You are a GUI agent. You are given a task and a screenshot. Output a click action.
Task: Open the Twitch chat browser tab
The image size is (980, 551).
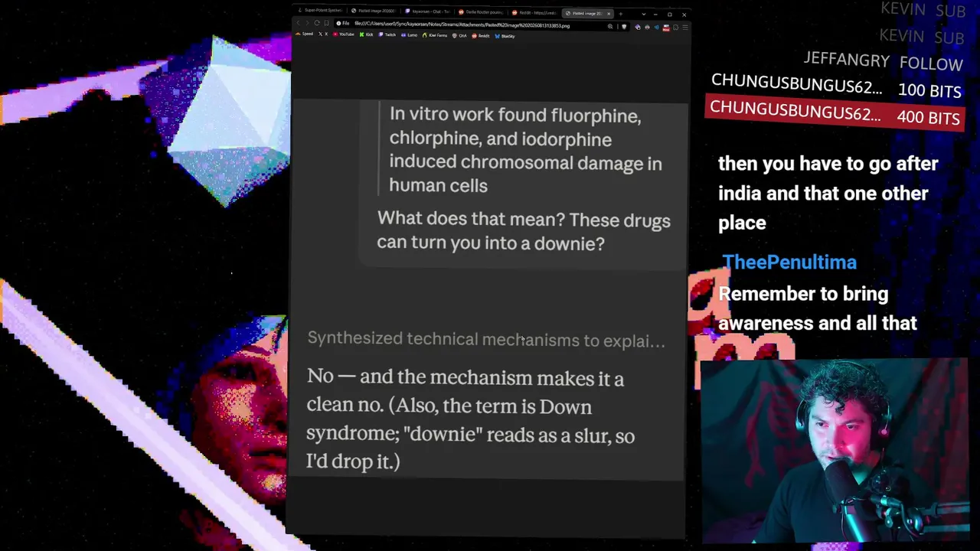coord(428,11)
